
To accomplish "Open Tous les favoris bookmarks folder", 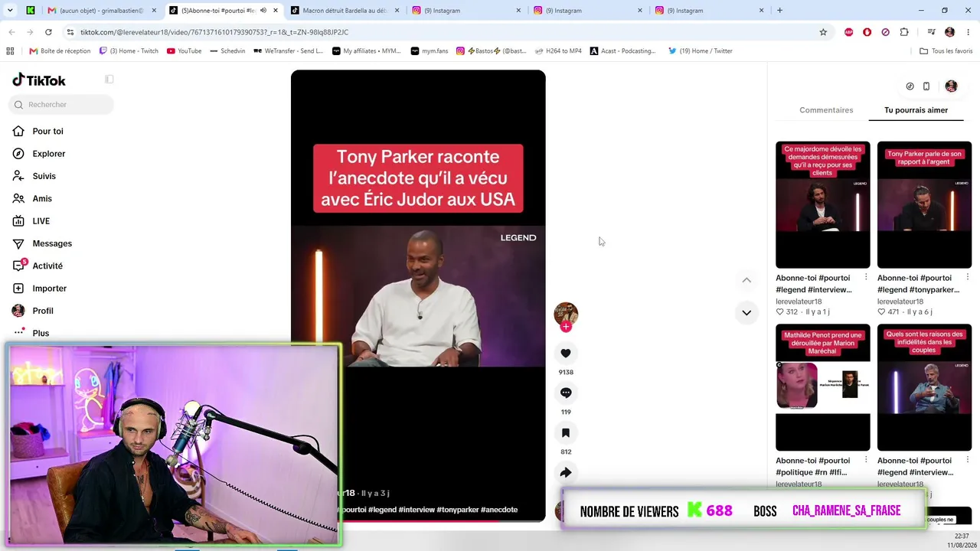I will (x=946, y=51).
